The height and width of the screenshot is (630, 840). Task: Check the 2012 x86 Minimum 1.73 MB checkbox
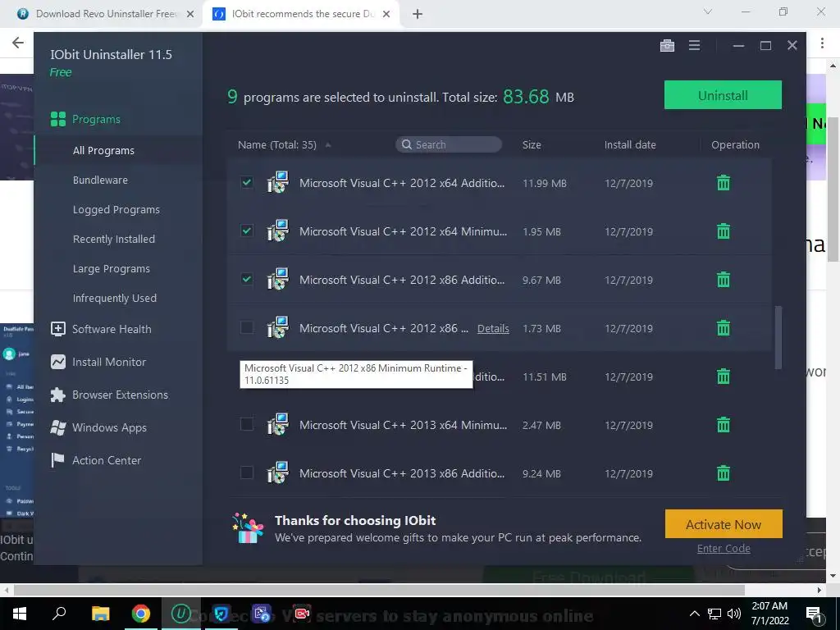coord(246,327)
